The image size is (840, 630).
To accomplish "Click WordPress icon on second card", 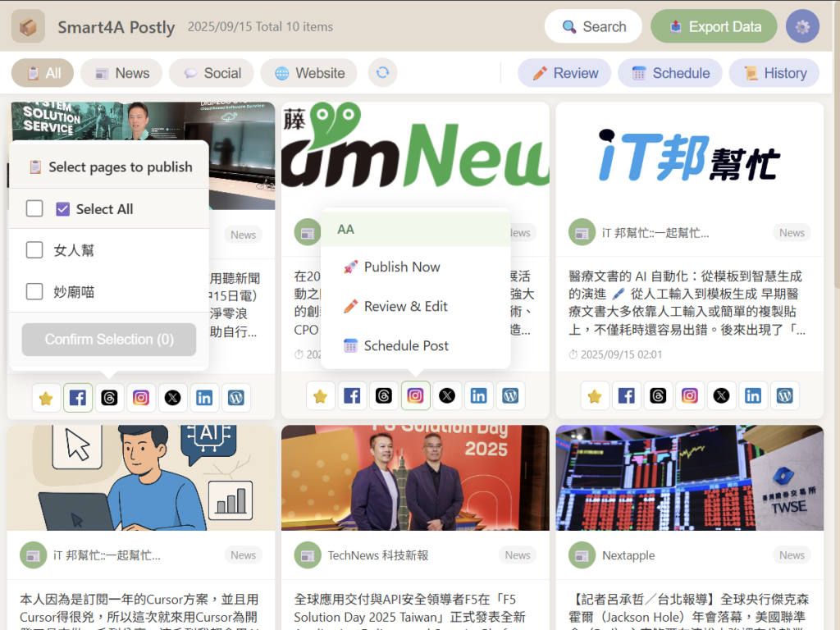I will click(x=510, y=396).
